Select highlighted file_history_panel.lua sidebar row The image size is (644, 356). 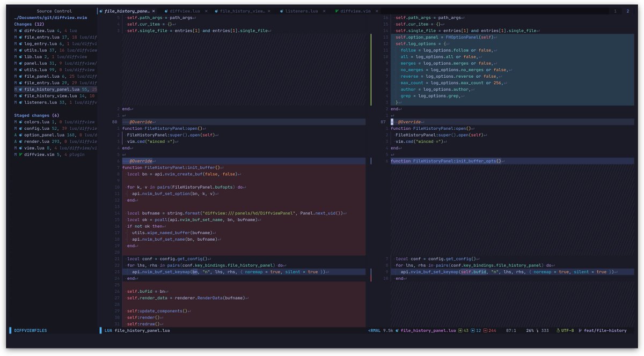(55, 89)
